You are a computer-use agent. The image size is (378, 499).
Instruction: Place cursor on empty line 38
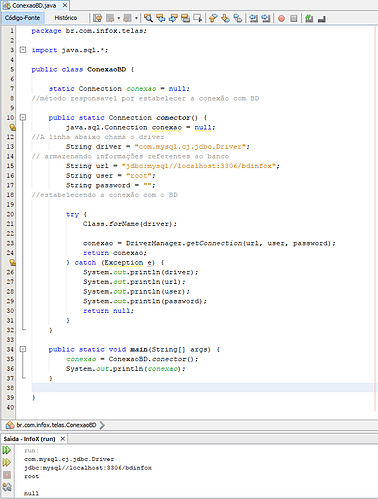203,387
